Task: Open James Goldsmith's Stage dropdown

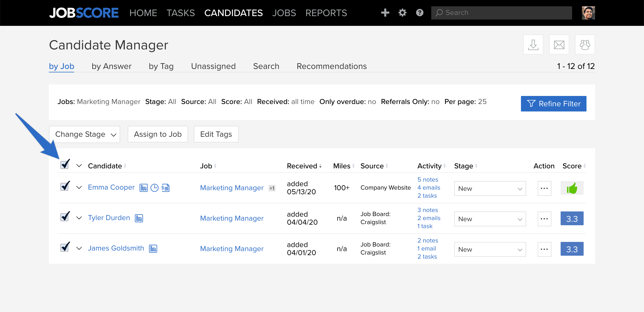Action: point(490,249)
